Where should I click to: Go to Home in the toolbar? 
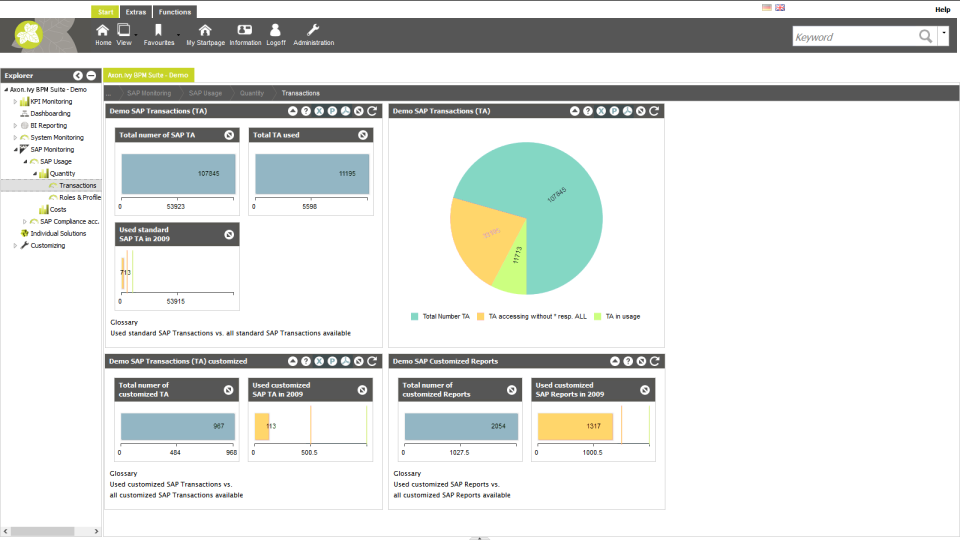[103, 35]
